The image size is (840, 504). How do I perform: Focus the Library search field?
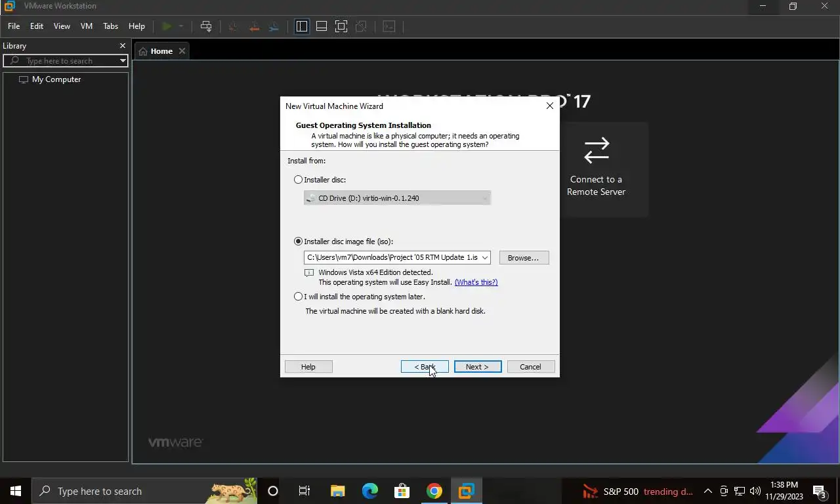click(66, 61)
